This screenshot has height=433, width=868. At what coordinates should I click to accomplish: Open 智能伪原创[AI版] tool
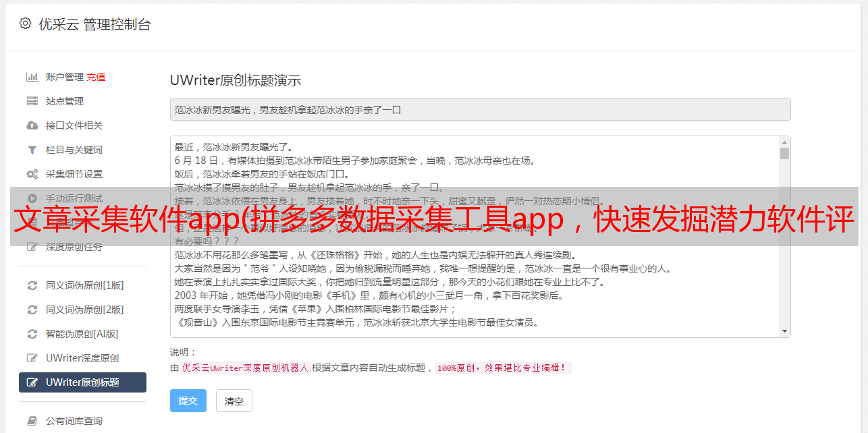[82, 334]
